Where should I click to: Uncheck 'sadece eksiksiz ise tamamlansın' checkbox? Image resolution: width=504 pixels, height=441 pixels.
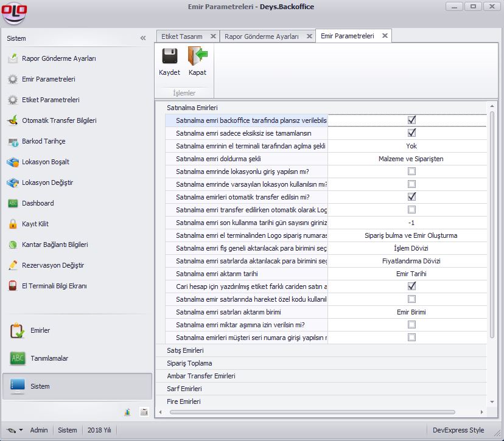tap(411, 133)
